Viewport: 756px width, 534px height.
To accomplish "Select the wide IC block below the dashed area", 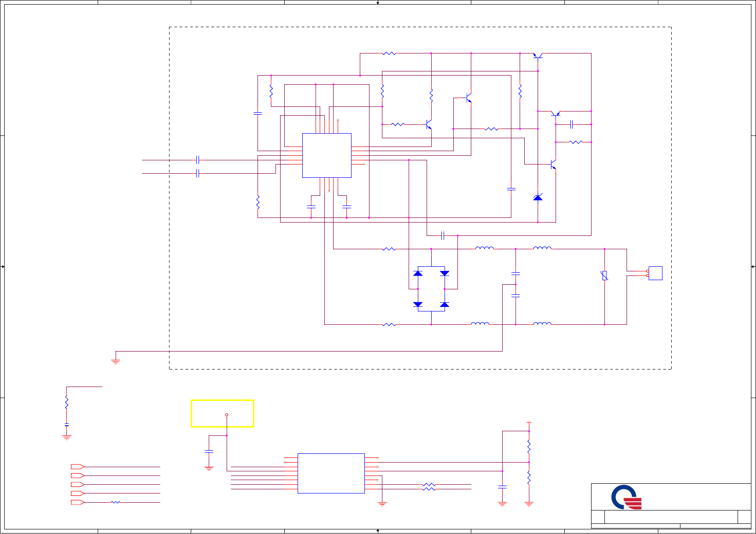I will [x=331, y=473].
